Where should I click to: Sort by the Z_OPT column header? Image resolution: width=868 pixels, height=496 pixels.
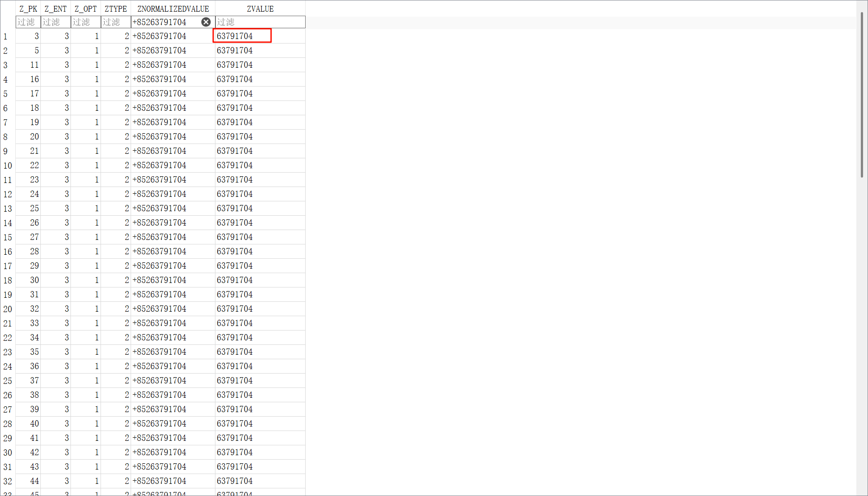click(85, 9)
